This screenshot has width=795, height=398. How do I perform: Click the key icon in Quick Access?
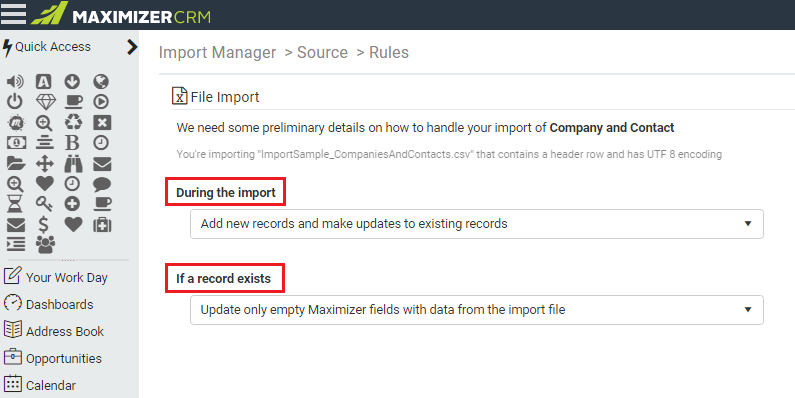44,204
